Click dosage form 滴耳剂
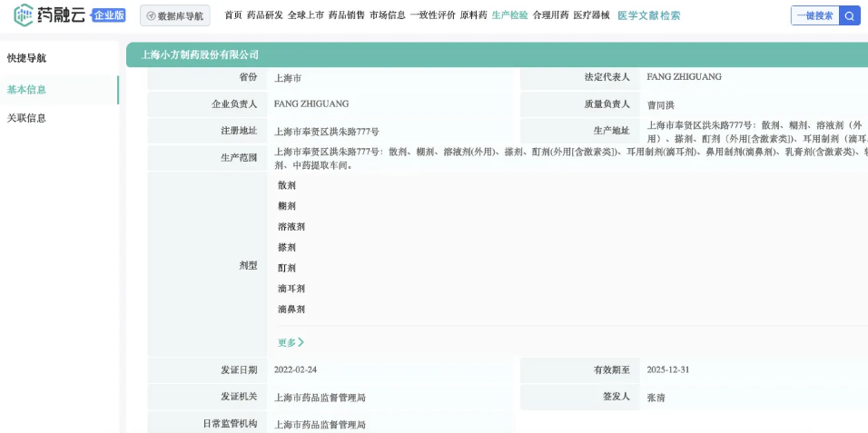 291,289
